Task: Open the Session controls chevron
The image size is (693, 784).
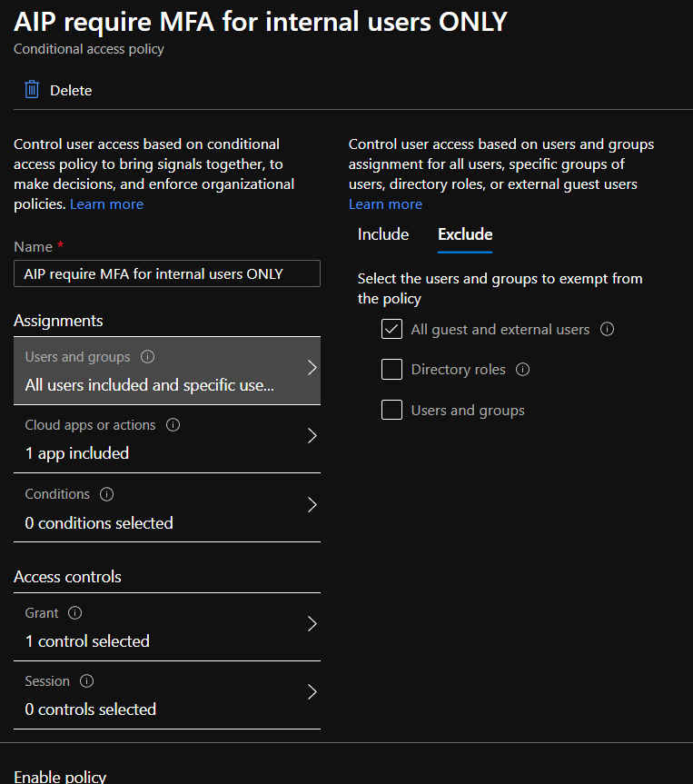Action: click(x=312, y=692)
